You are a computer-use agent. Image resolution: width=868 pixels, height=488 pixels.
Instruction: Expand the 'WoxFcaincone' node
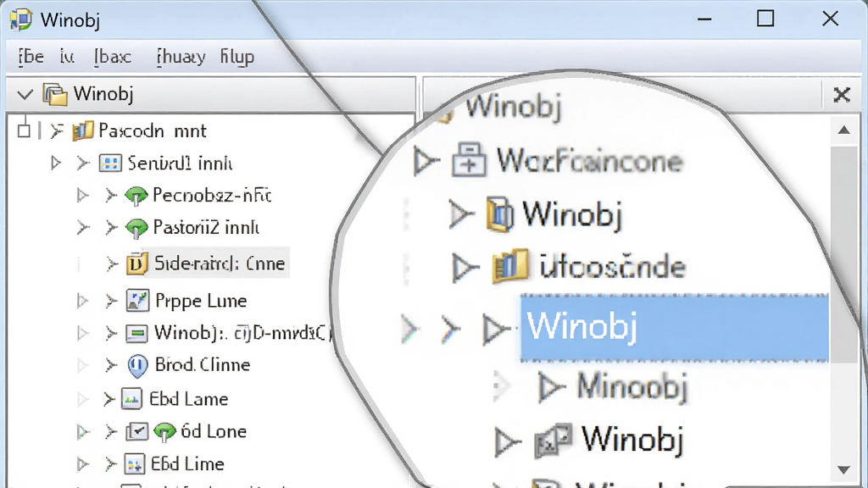tap(426, 162)
